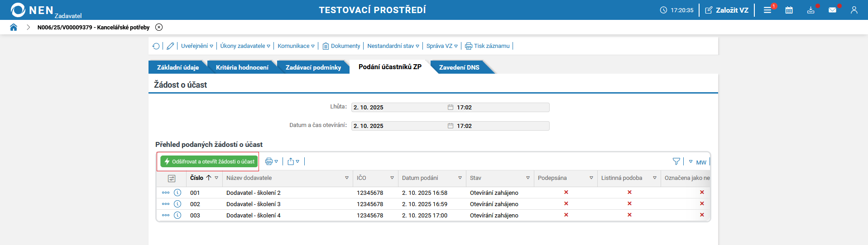The width and height of the screenshot is (868, 245).
Task: Open the Lhůta calendar picker icon
Action: (451, 108)
